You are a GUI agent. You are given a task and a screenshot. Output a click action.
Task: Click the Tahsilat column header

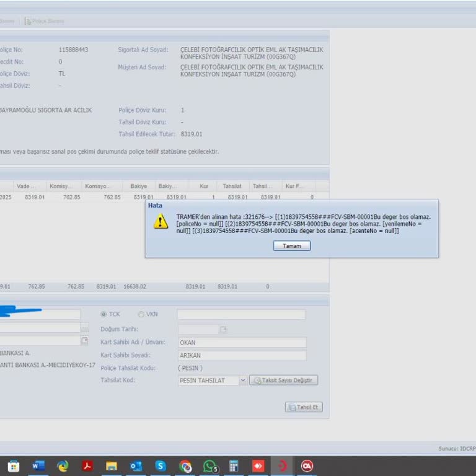232,186
